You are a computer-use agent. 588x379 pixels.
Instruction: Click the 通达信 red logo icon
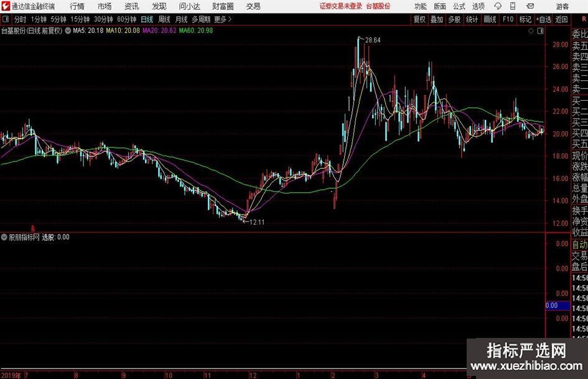tap(6, 6)
